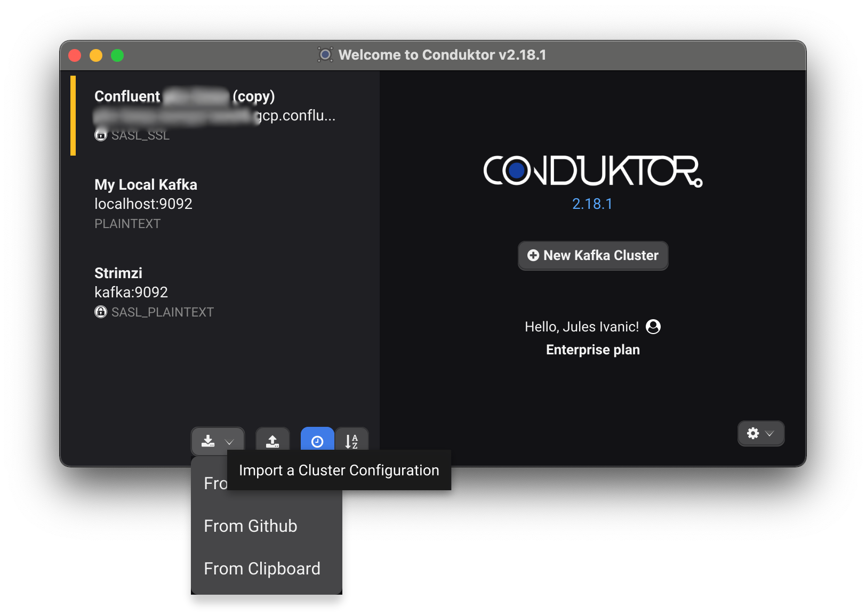Click the plus icon on New Kafka Cluster
Image resolution: width=866 pixels, height=616 pixels.
533,255
